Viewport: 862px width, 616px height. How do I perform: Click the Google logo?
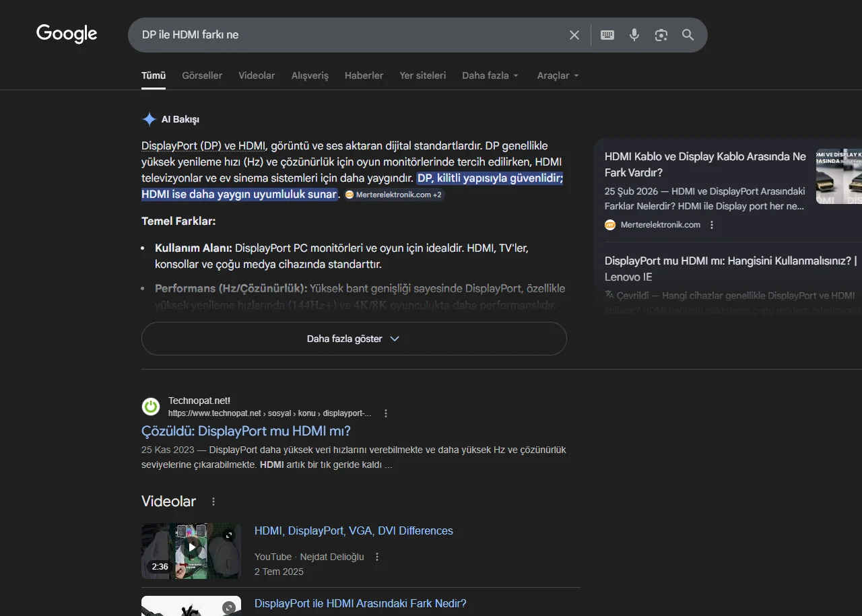coord(67,34)
